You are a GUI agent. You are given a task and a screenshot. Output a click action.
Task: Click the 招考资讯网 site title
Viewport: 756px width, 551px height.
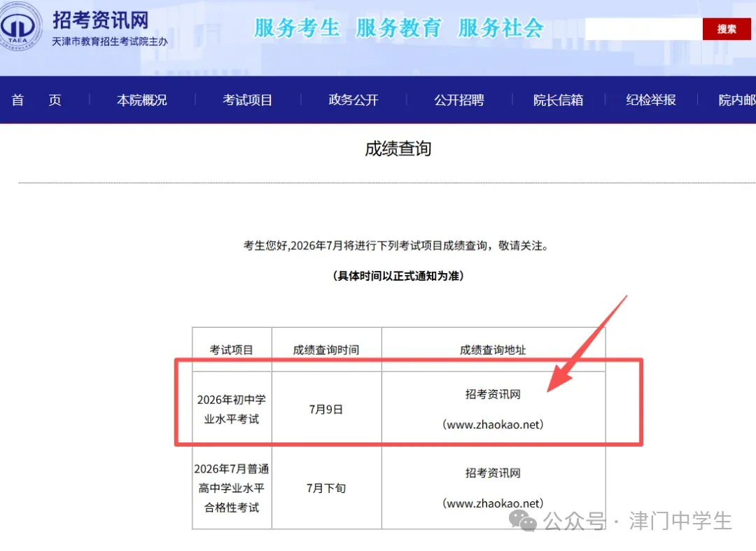click(x=101, y=20)
